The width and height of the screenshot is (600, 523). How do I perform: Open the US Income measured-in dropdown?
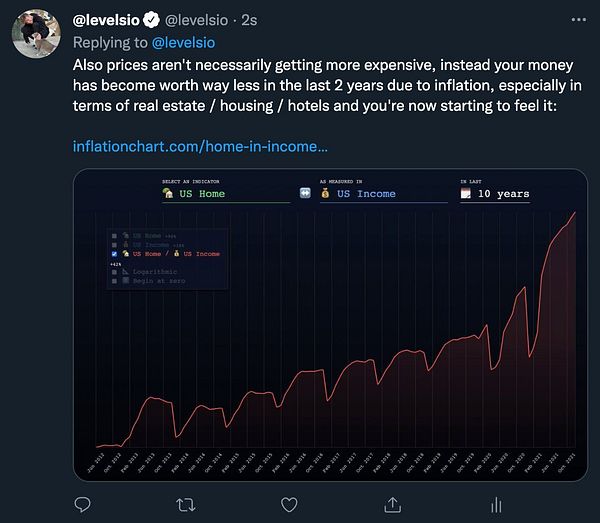tap(383, 194)
